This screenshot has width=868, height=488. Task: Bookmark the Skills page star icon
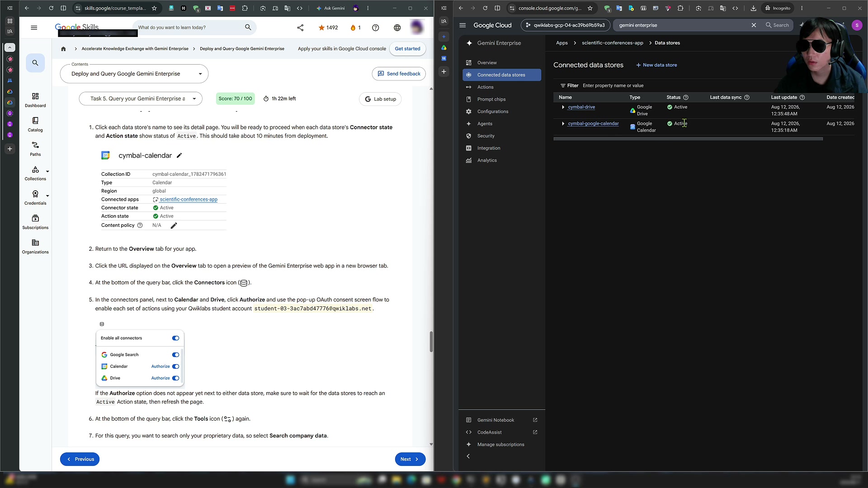click(x=154, y=8)
